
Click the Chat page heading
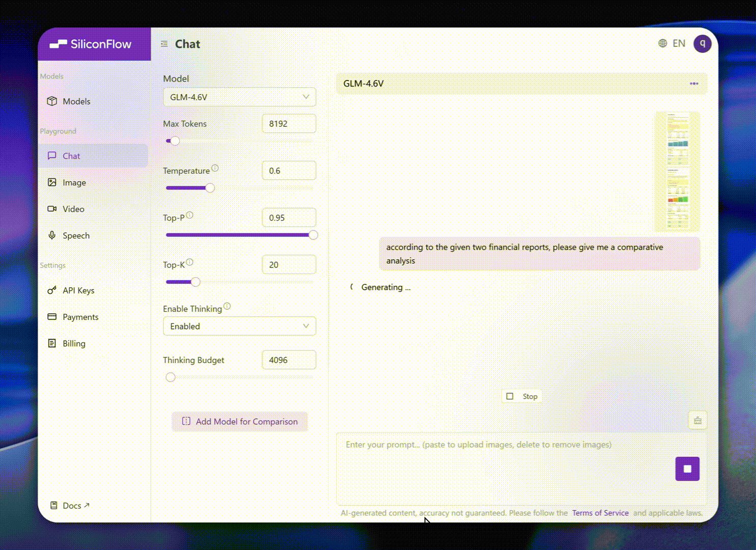tap(187, 44)
